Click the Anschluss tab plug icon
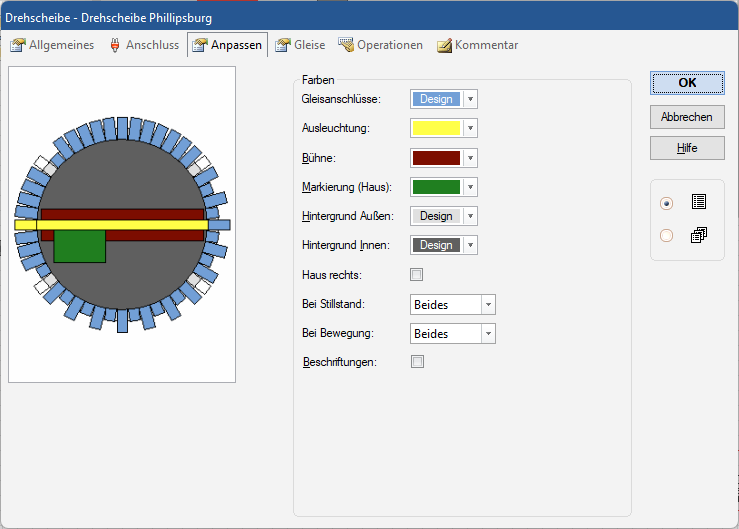The width and height of the screenshot is (739, 529). [x=114, y=45]
